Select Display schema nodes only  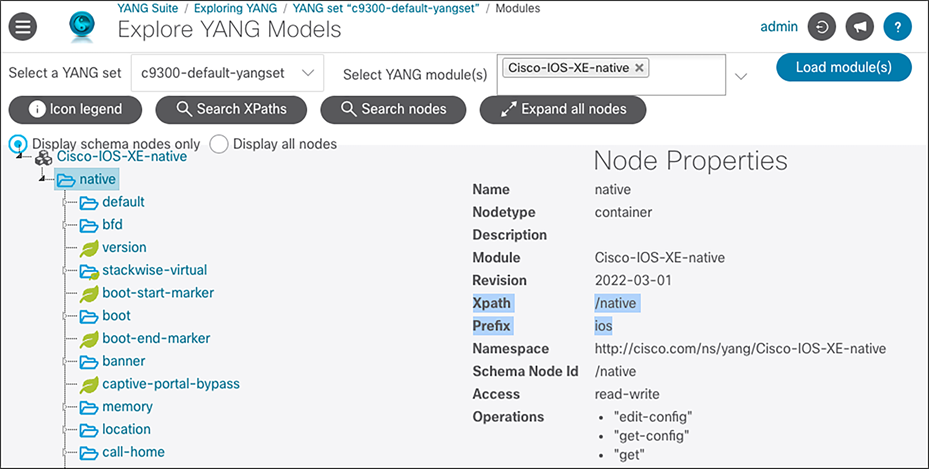click(x=18, y=144)
